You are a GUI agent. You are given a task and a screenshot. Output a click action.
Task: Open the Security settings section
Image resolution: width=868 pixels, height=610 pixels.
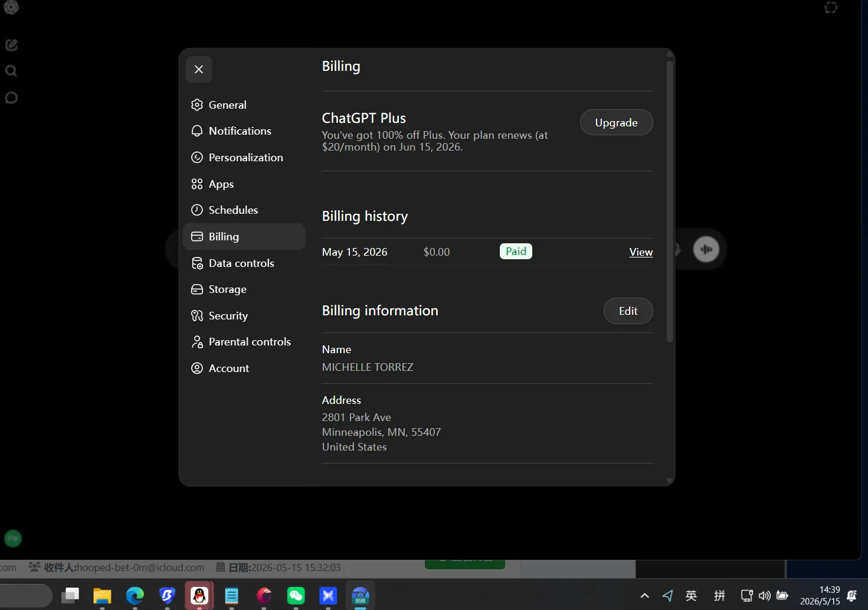tap(244, 316)
